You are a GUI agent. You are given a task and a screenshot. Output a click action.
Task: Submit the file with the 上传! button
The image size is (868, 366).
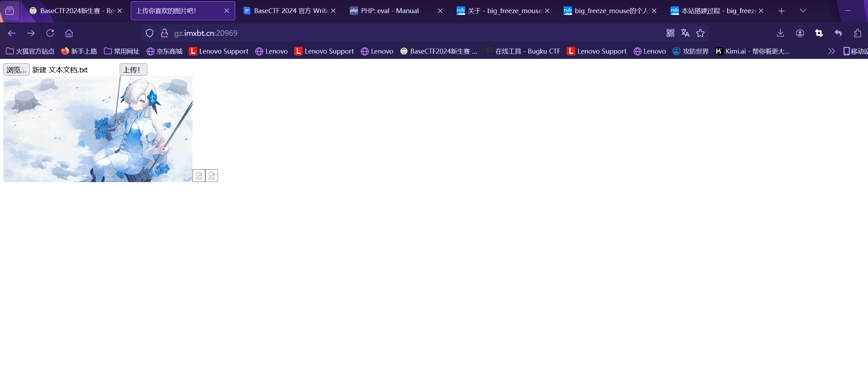pyautogui.click(x=133, y=70)
